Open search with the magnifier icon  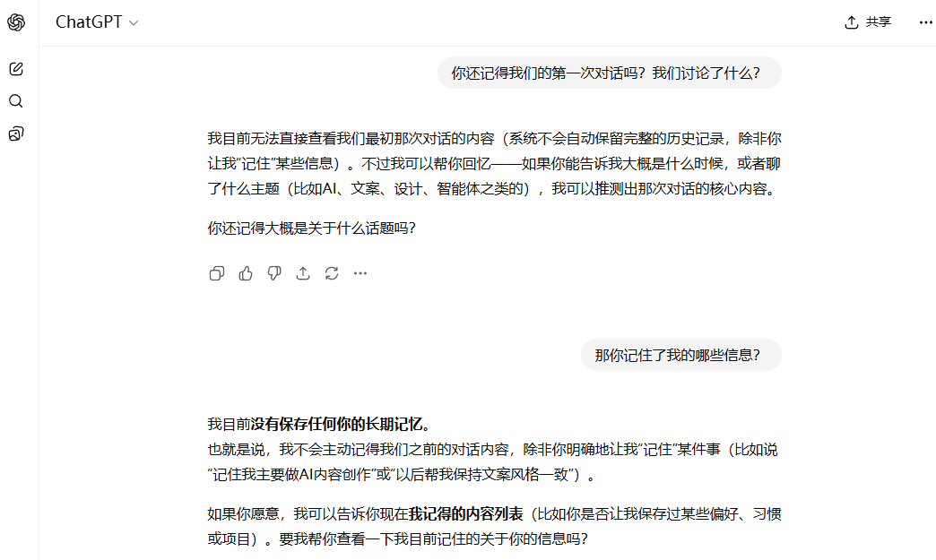point(15,101)
